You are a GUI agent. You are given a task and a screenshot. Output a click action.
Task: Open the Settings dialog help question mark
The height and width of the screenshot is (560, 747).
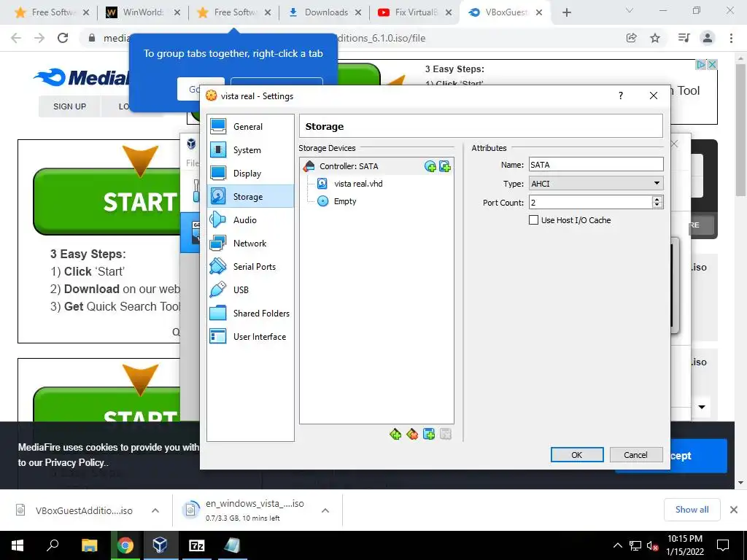pyautogui.click(x=620, y=96)
